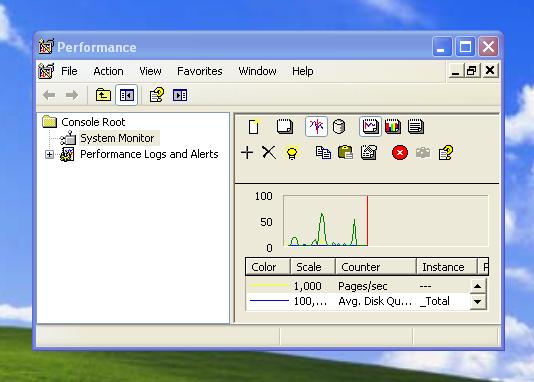Expand Performance Logs and Alerts plus box
This screenshot has width=534, height=382.
[x=49, y=155]
